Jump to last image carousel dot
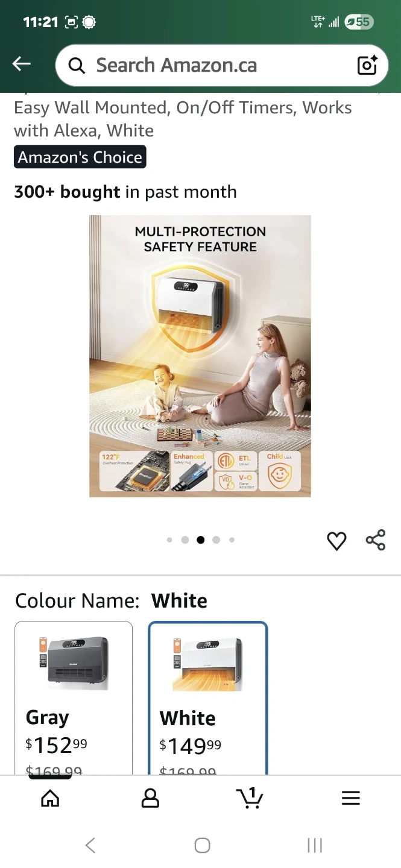This screenshot has height=868, width=401. point(232,540)
